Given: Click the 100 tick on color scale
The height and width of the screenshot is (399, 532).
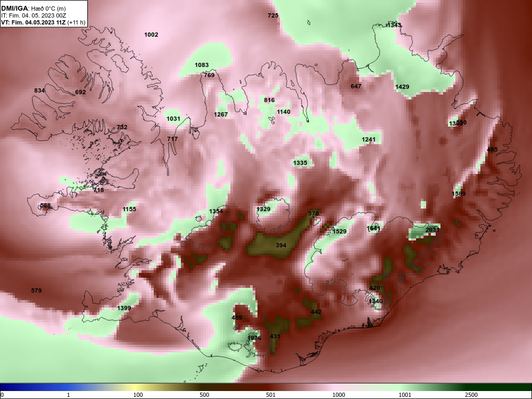Looking at the screenshot, I should [x=138, y=395].
